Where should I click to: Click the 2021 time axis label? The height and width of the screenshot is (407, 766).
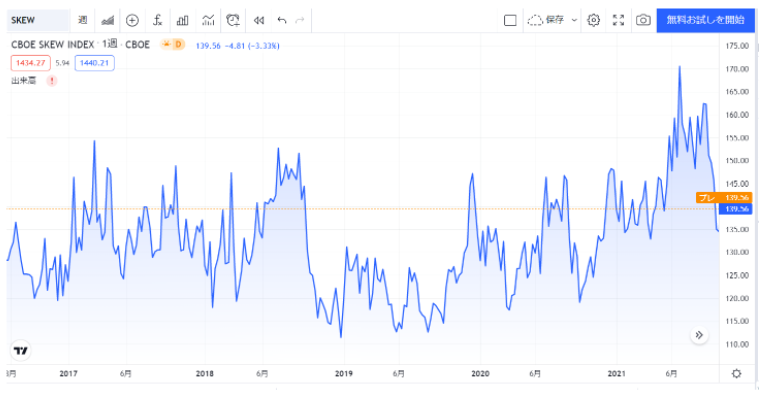pyautogui.click(x=617, y=373)
